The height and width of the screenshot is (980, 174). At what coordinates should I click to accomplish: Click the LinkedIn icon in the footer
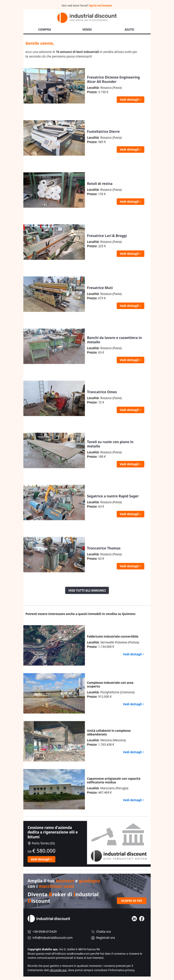point(134,918)
